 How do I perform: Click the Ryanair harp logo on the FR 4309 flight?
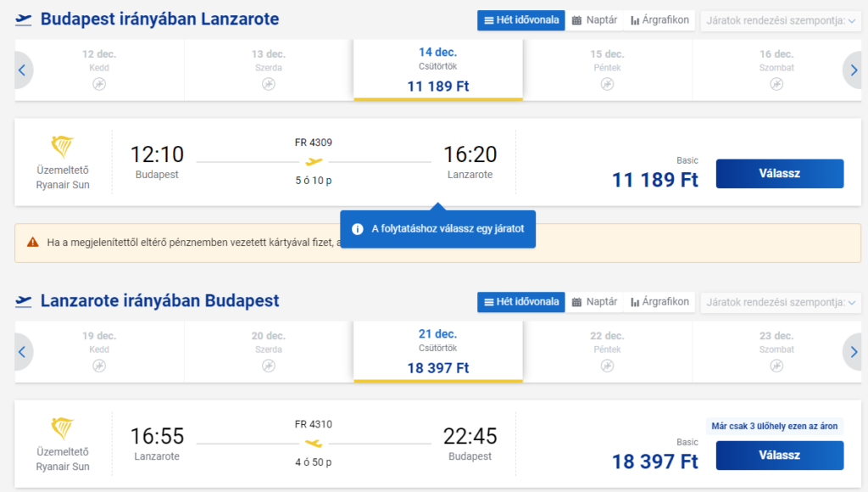coord(62,147)
